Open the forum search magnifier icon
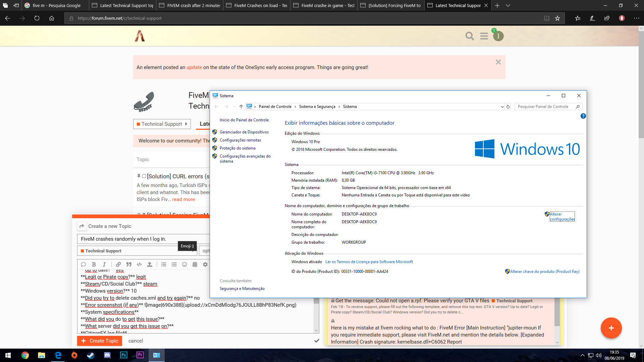 tap(470, 36)
